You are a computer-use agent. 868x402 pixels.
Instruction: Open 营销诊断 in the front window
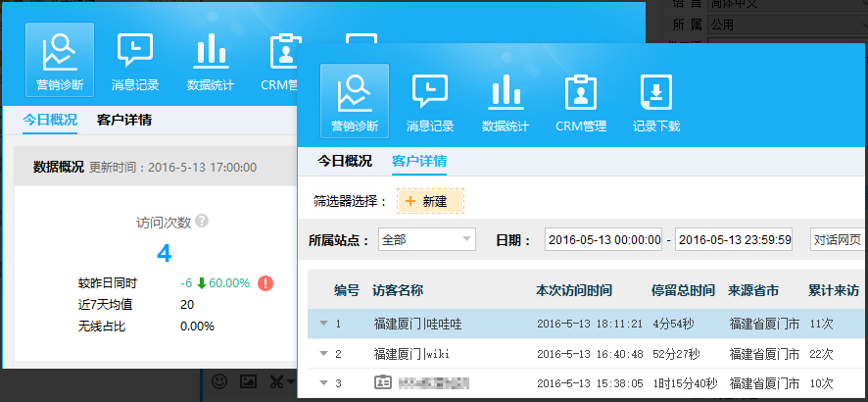354,102
